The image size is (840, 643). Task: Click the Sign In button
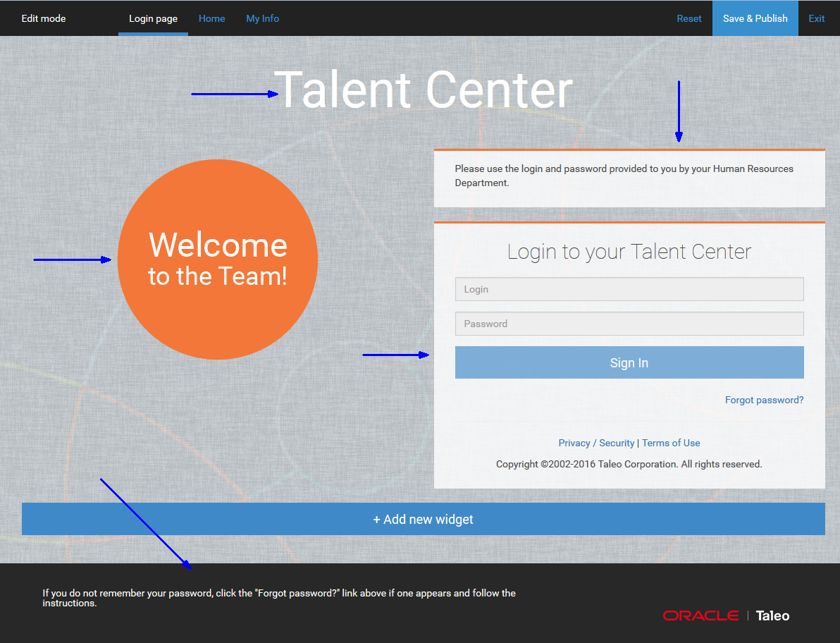pyautogui.click(x=629, y=363)
